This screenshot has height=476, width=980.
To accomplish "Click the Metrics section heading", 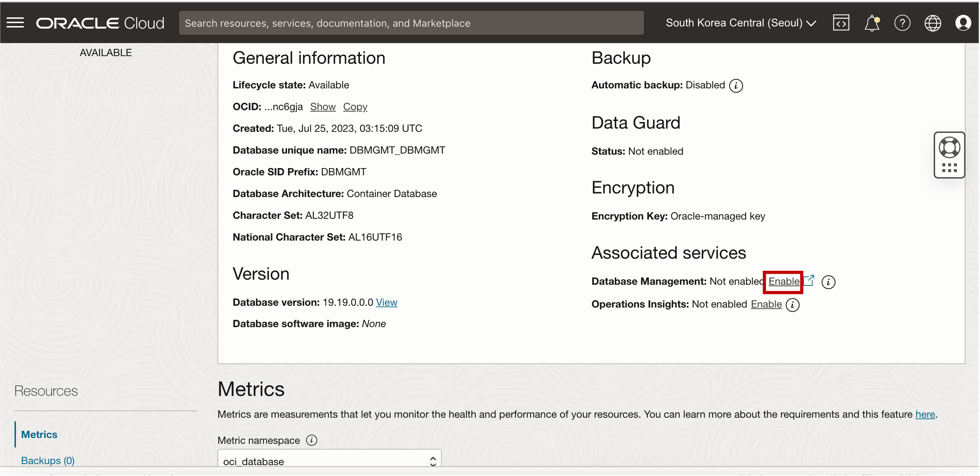I will pos(251,389).
